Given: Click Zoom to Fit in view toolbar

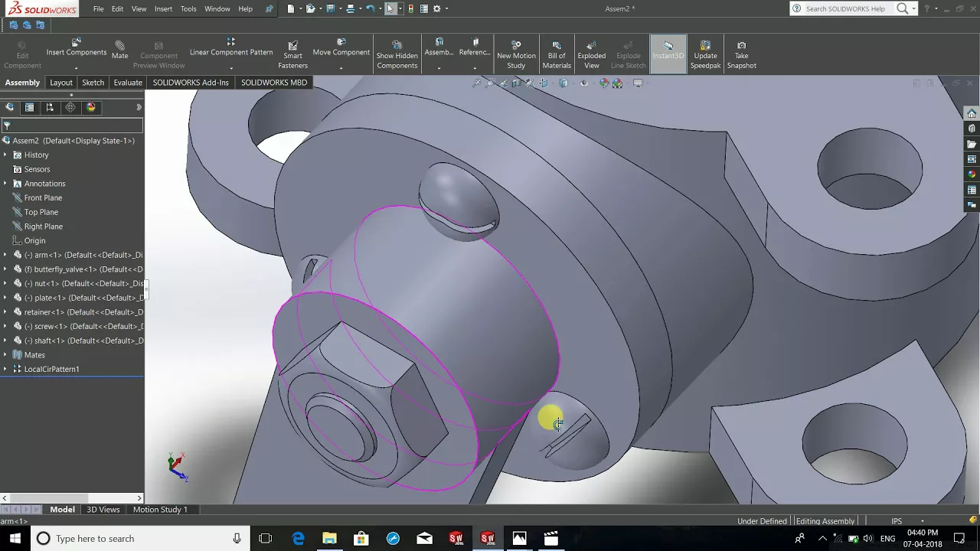Looking at the screenshot, I should (477, 83).
